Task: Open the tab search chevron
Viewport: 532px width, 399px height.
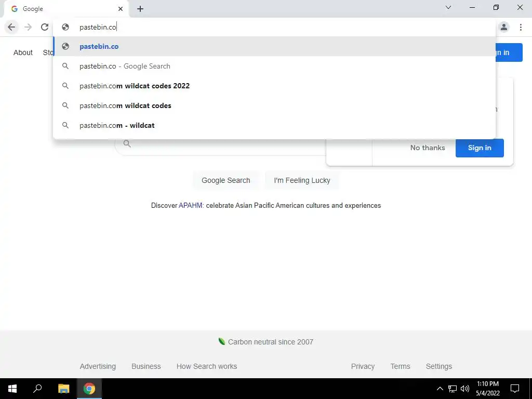Action: [x=448, y=7]
